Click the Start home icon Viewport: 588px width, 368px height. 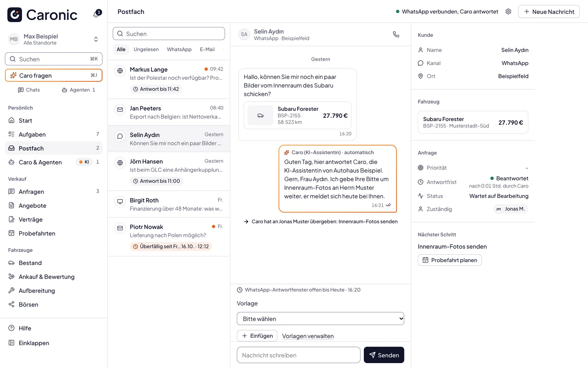click(x=11, y=121)
